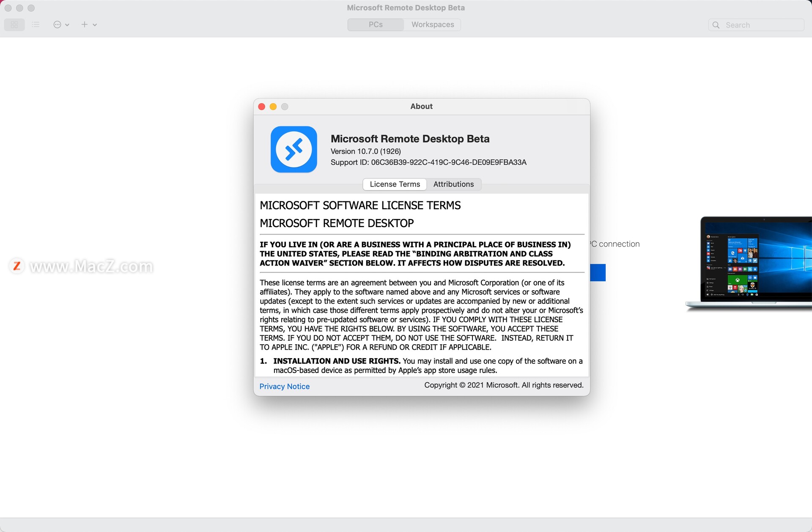Click the Search field
This screenshot has width=812, height=532.
tap(756, 25)
